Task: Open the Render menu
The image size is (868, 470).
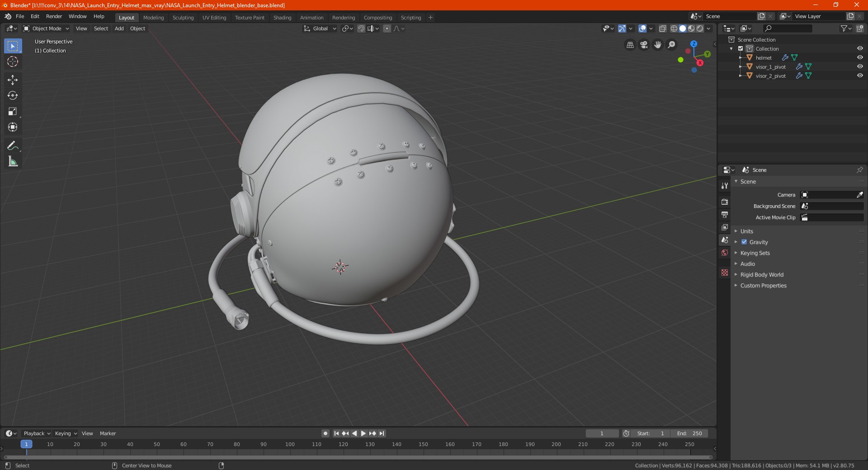Action: (54, 16)
